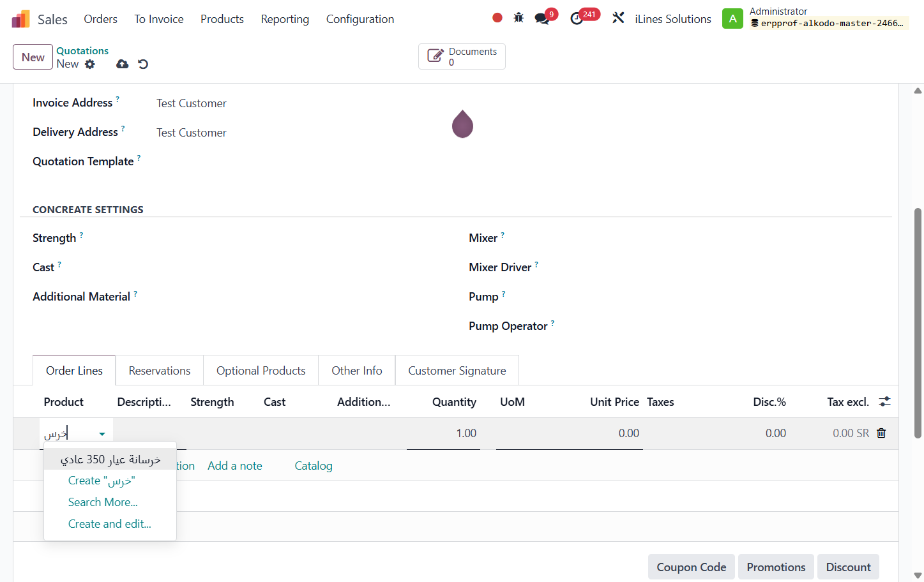Choose product خرسانة عيار 350 عادي
The height and width of the screenshot is (582, 924).
point(110,459)
